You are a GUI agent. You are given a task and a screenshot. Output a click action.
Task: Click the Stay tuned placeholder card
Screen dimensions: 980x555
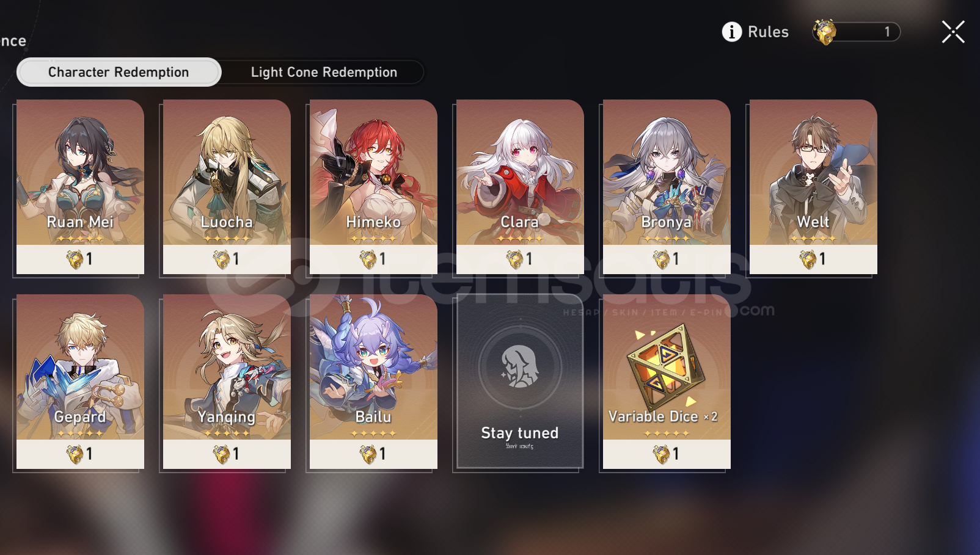[x=520, y=382]
